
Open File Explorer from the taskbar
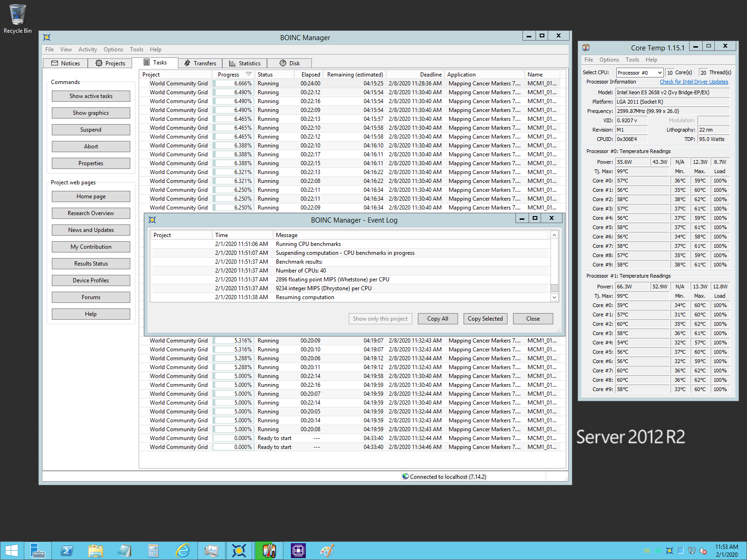(95, 551)
